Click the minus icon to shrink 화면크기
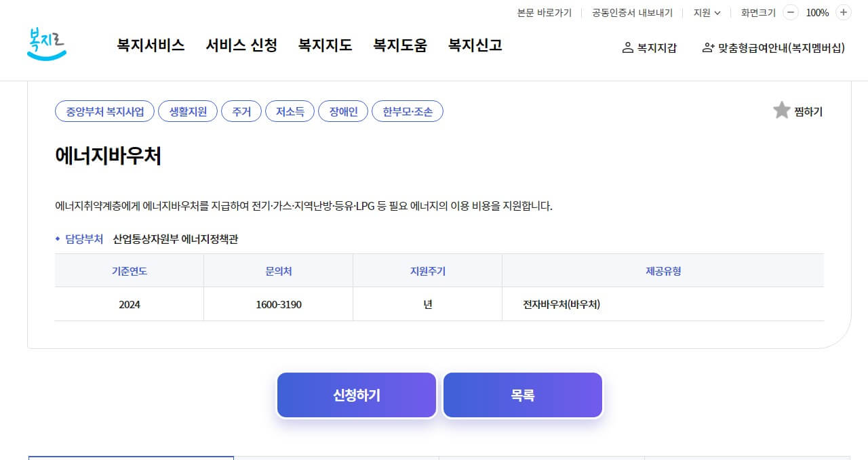Image resolution: width=868 pixels, height=460 pixels. 790,12
